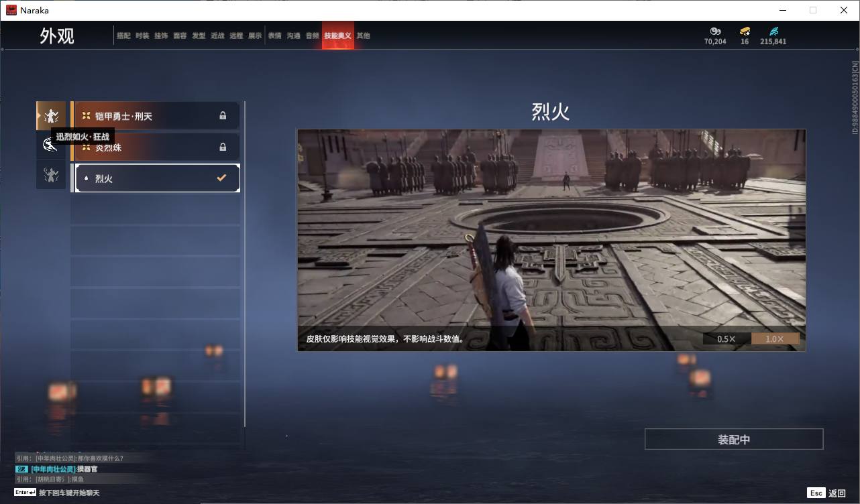The image size is (860, 504).
Task: Click the 按下回车键开始聊天 chat prompt
Action: [69, 493]
